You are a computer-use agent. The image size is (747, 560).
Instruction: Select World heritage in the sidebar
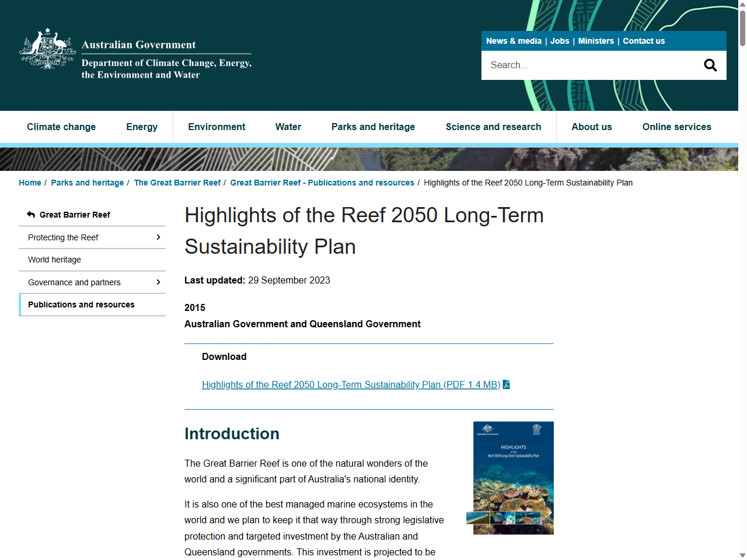tap(54, 260)
